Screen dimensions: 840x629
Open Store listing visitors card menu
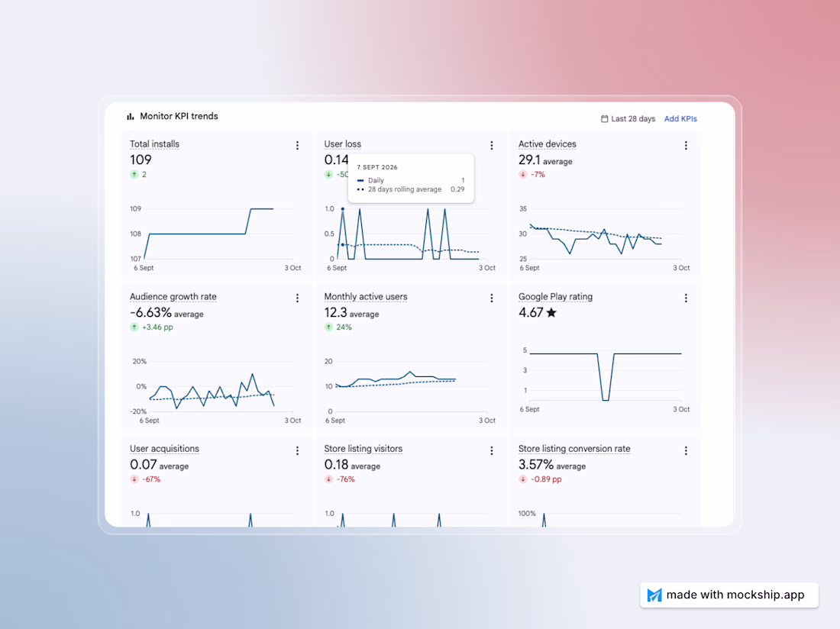(x=491, y=450)
